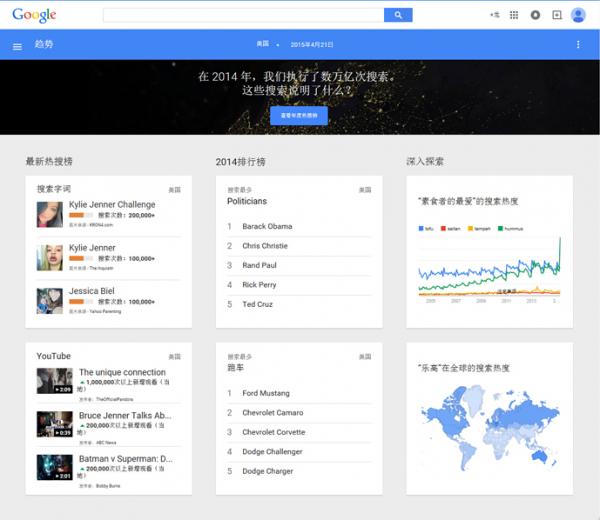
Task: Click the 'Kylie Jenner Challenge' search term
Action: (112, 204)
